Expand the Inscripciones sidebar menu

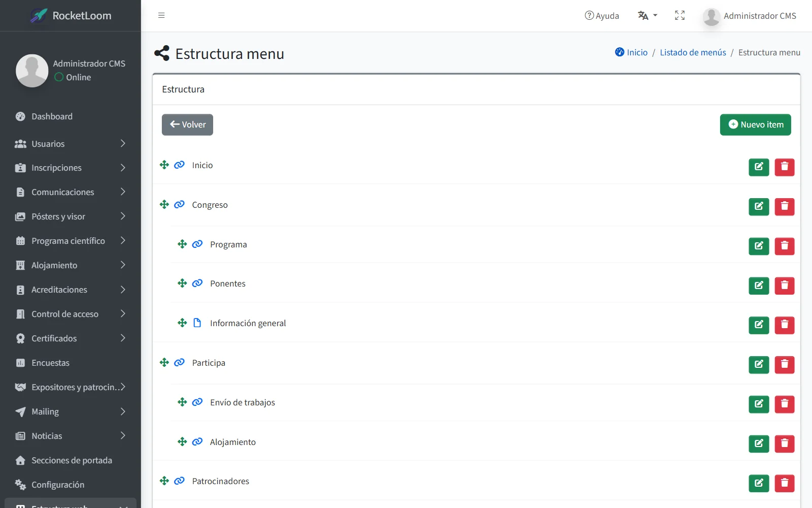click(71, 168)
